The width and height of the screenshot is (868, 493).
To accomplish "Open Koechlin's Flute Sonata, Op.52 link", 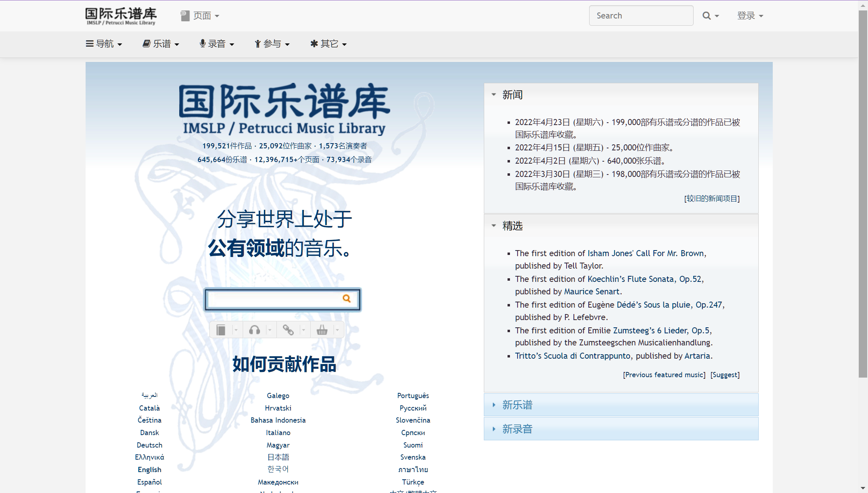I will [645, 279].
